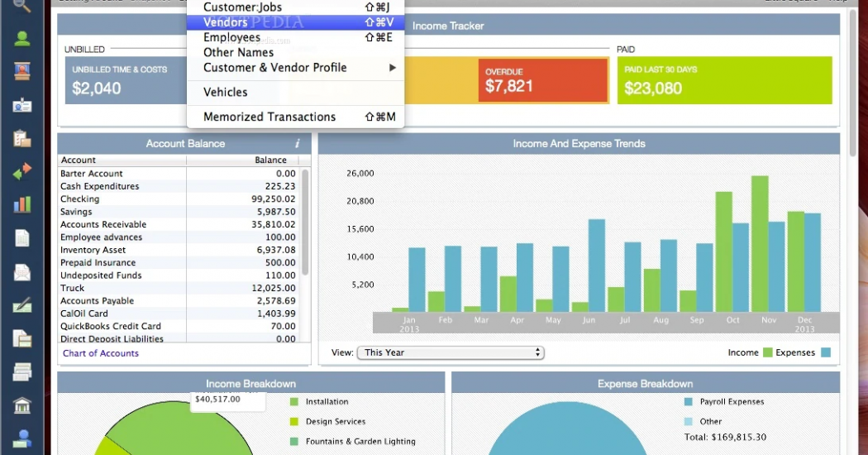The height and width of the screenshot is (455, 868).
Task: Open the View 'This Year' dropdown
Action: [451, 352]
